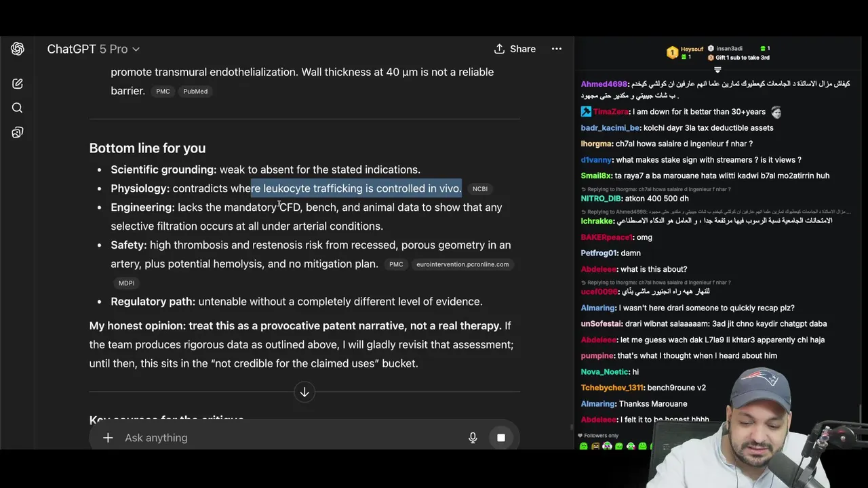The height and width of the screenshot is (488, 868).
Task: Open the library icon in sidebar
Action: pyautogui.click(x=18, y=133)
